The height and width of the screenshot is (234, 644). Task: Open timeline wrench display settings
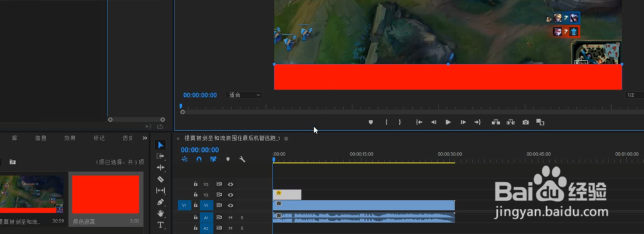click(242, 159)
